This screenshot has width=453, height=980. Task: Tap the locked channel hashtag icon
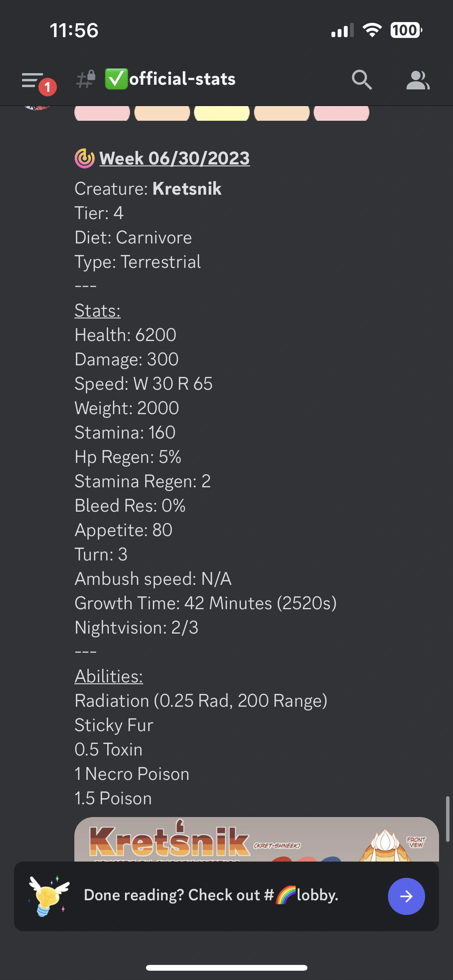pyautogui.click(x=86, y=79)
